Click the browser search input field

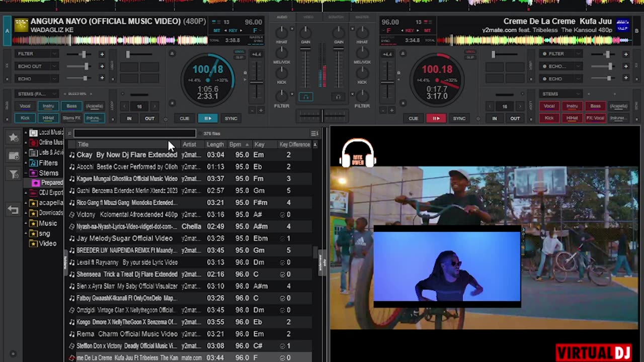click(x=135, y=134)
